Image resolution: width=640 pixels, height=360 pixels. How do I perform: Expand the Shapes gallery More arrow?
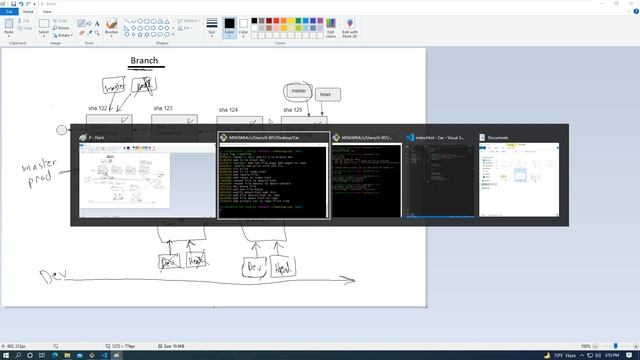tap(173, 35)
